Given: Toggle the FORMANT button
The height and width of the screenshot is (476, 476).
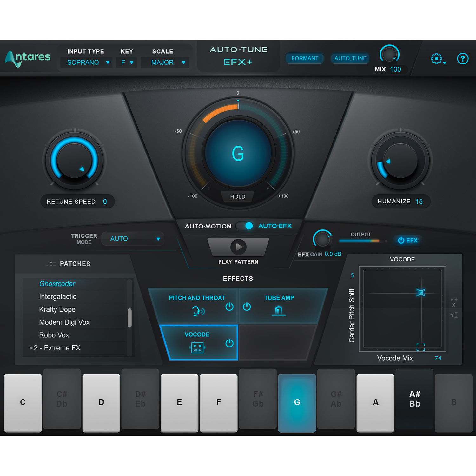Looking at the screenshot, I should tap(305, 58).
